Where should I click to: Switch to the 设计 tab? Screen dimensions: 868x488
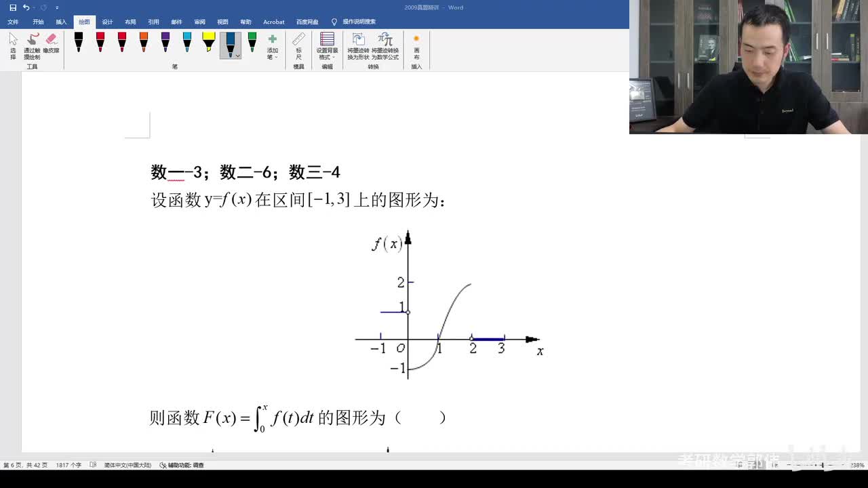107,22
